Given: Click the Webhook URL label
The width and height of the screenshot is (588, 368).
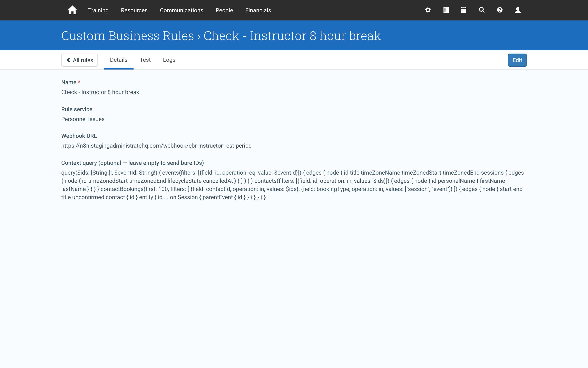Looking at the screenshot, I should [x=79, y=136].
